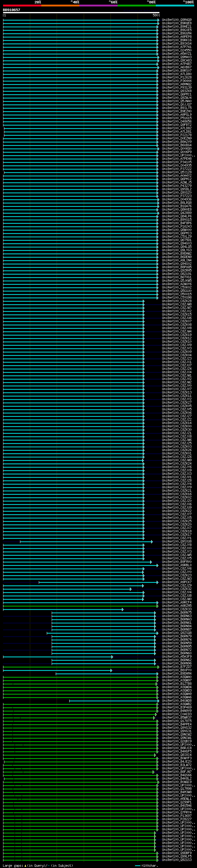Click the purple ~60% identity legend segment

pyautogui.click(x=99, y=6)
